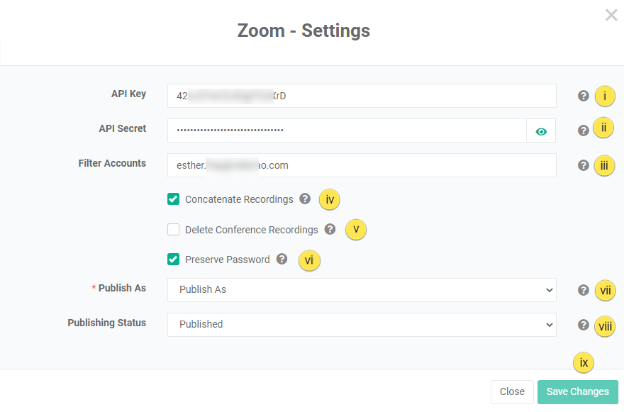
Task: Click help icon next to API Secret
Action: tap(583, 130)
